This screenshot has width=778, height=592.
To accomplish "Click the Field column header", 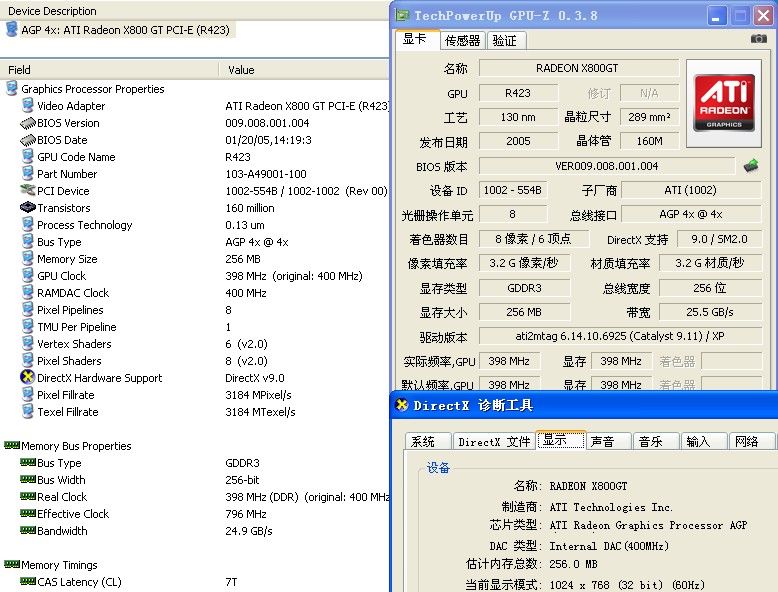I will (109, 69).
